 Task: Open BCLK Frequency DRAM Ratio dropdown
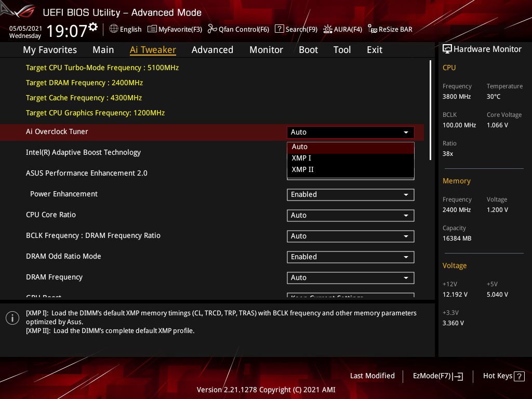click(351, 236)
